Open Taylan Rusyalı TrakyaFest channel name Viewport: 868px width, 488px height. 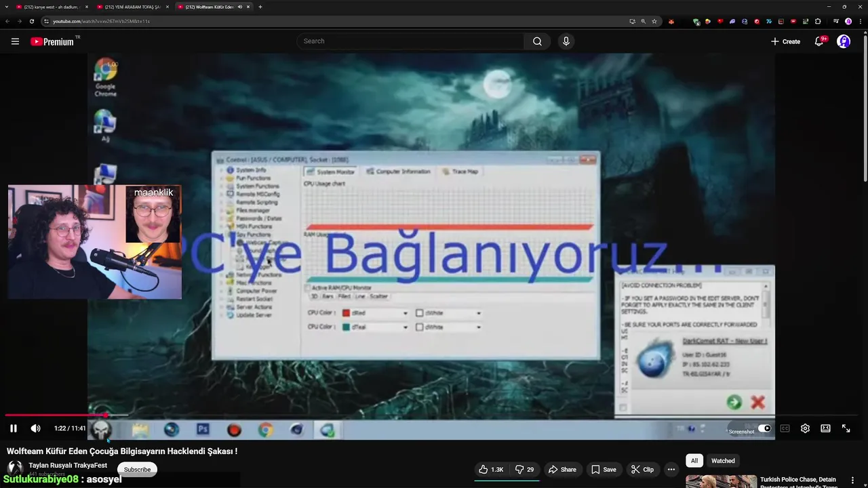[68, 466]
